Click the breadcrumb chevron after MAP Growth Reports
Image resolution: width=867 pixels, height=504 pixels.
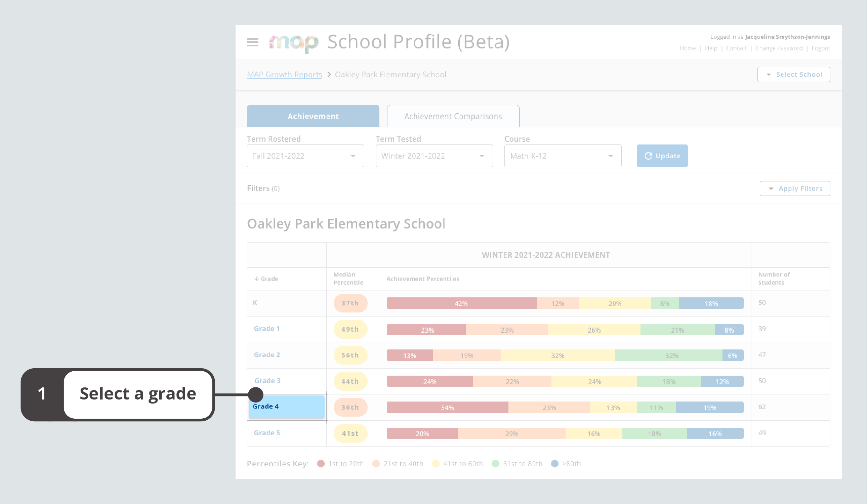329,74
